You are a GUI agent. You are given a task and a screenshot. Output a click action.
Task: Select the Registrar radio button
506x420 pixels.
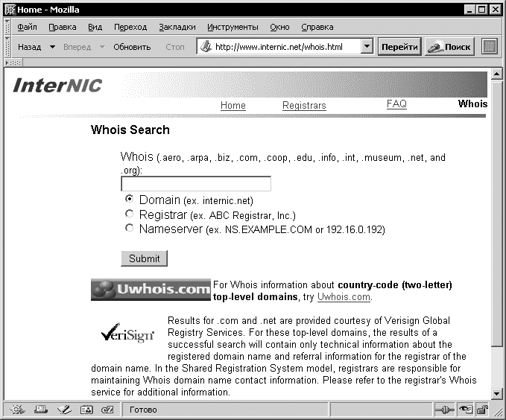pyautogui.click(x=129, y=214)
